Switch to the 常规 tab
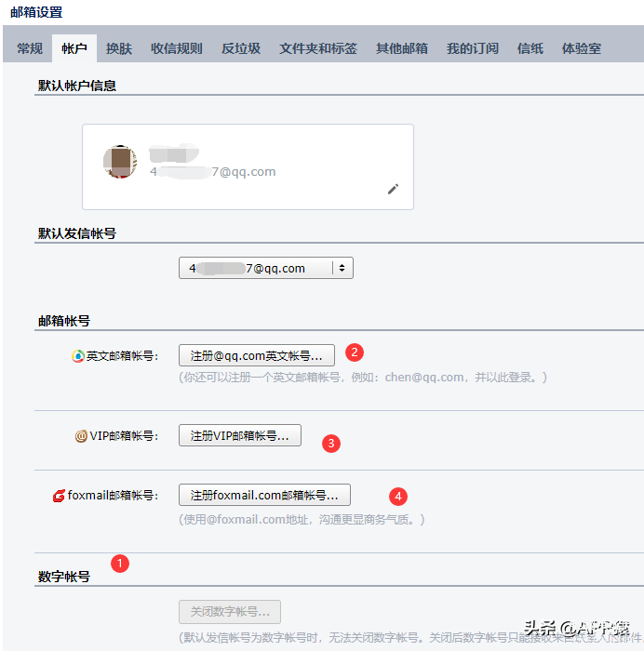 coord(30,48)
